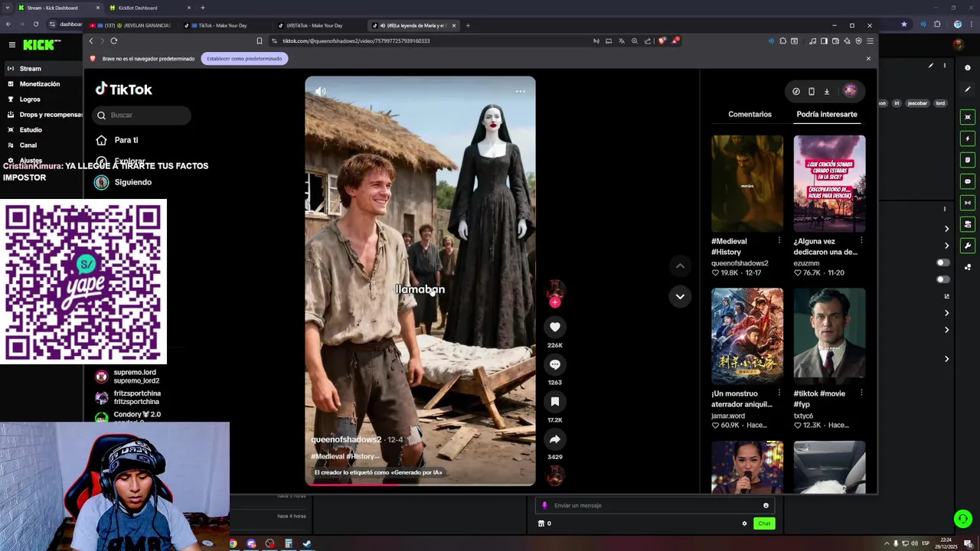
Task: Open Brave hamburger main menu
Action: tap(870, 41)
